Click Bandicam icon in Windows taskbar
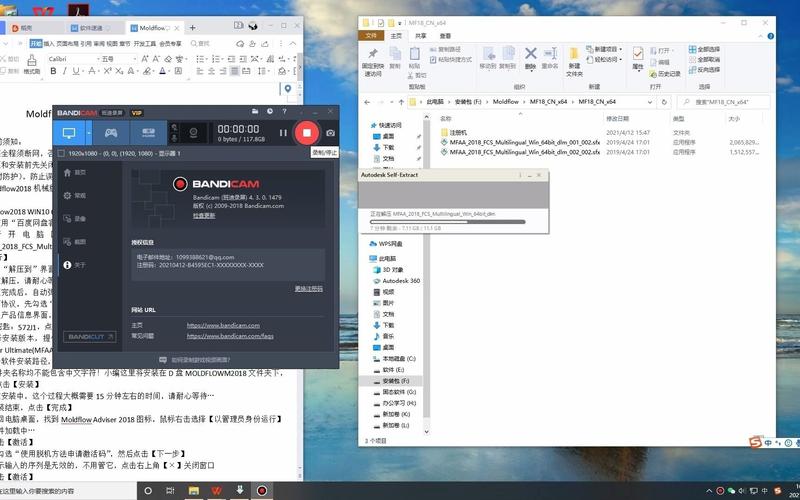 coord(262,491)
